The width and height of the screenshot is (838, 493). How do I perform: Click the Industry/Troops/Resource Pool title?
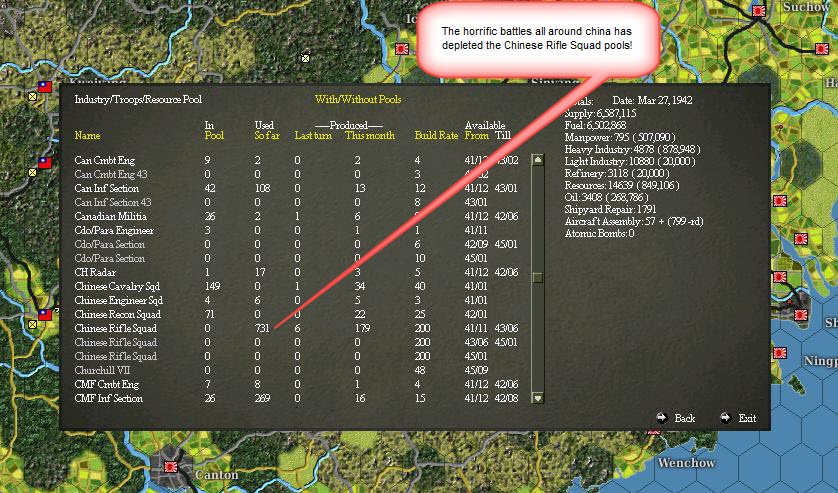coord(138,99)
